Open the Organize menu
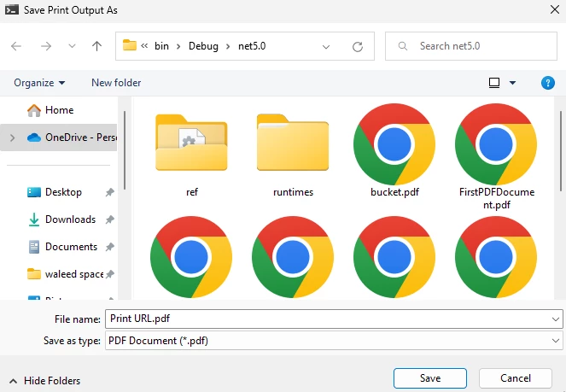 click(x=39, y=83)
